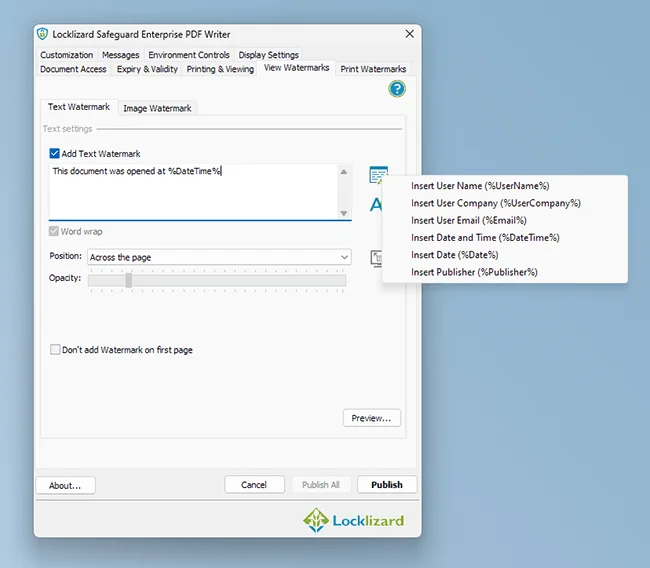Go to the Document Access tab
Screen dimensions: 650x568
click(x=73, y=69)
